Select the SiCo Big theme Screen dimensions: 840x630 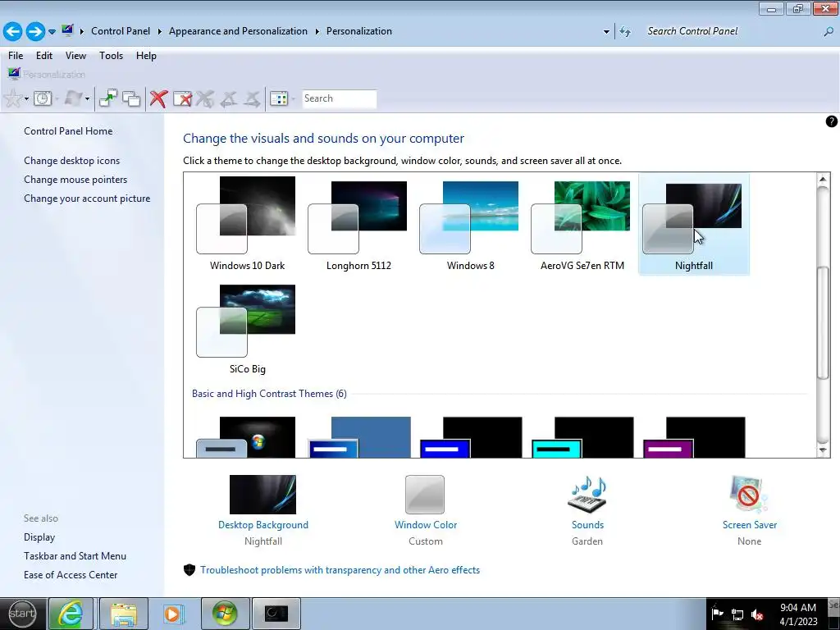(x=247, y=329)
